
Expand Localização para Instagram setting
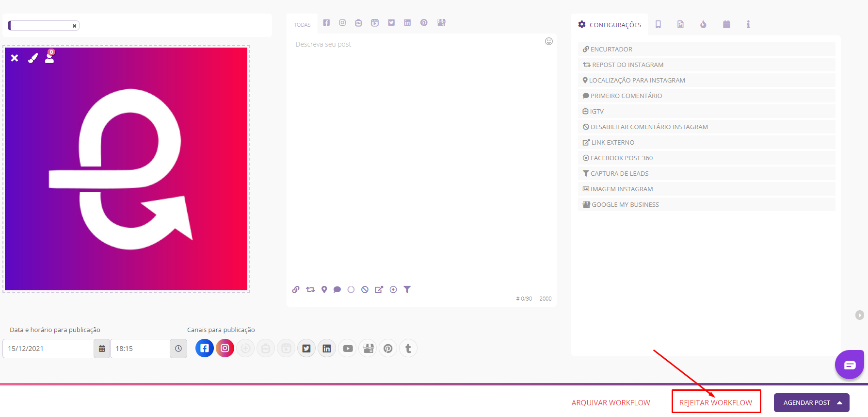[707, 80]
